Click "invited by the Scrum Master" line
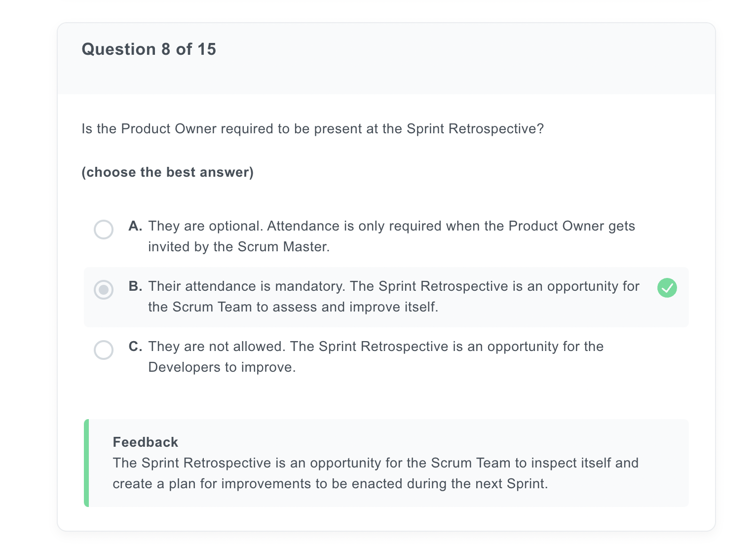Viewport: 756px width, 545px height. pos(239,247)
